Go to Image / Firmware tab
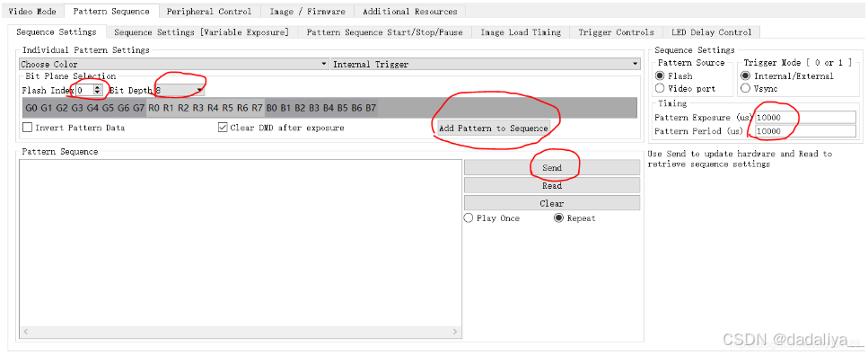The height and width of the screenshot is (355, 868). [x=307, y=11]
